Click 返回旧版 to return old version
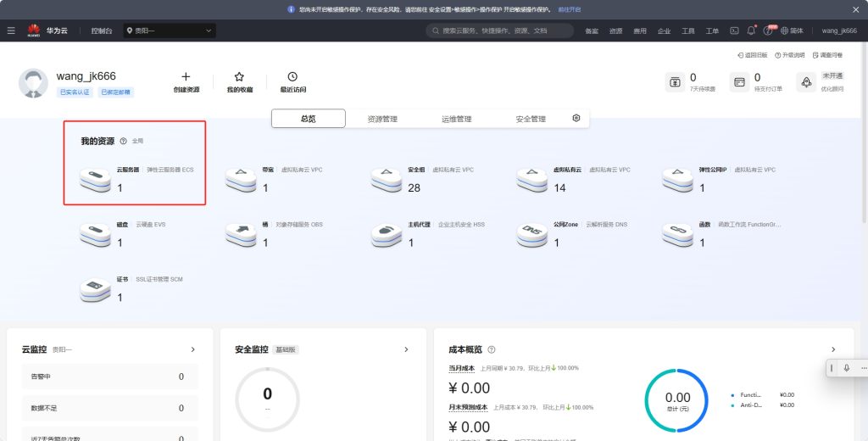Screen dimensions: 868x441 (753, 55)
